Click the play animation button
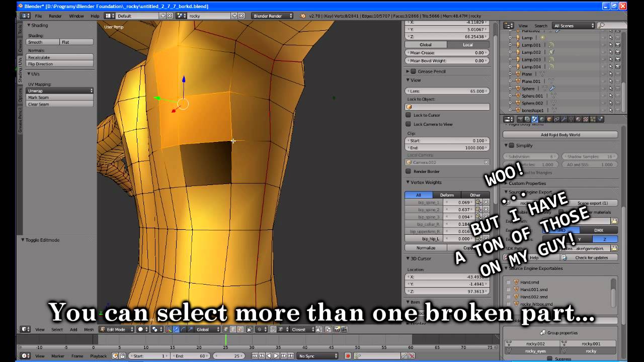Screen dimensions: 644x362 (276, 356)
